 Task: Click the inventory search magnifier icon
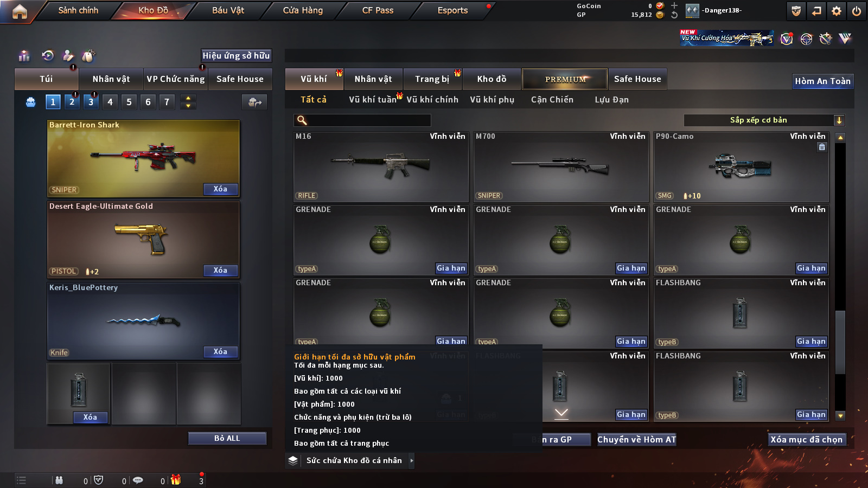pyautogui.click(x=302, y=120)
